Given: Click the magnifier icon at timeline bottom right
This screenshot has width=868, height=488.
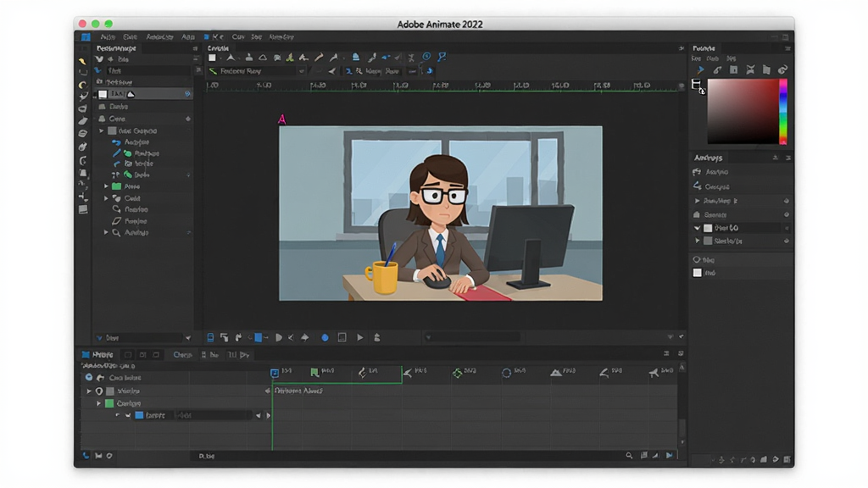Looking at the screenshot, I should pyautogui.click(x=629, y=455).
